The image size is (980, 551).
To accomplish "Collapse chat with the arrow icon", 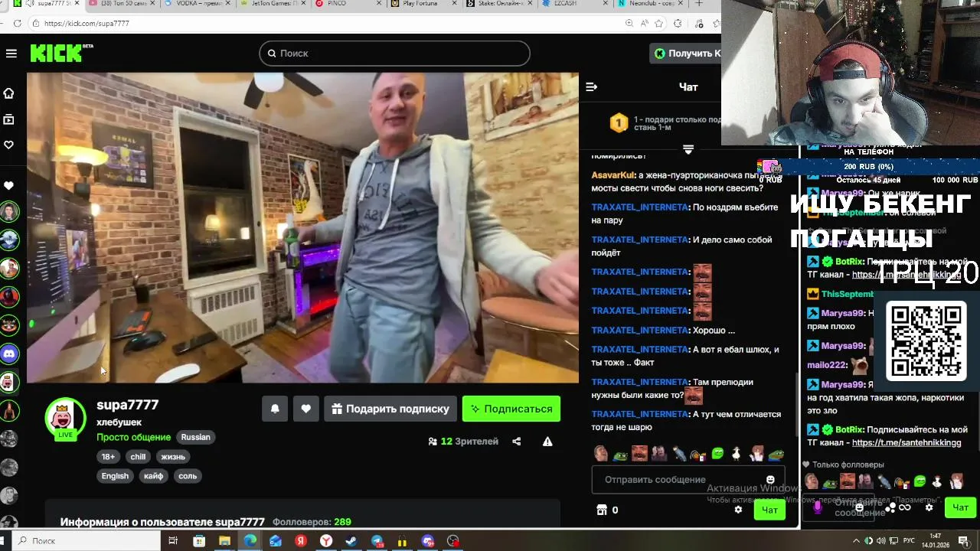I will point(591,86).
